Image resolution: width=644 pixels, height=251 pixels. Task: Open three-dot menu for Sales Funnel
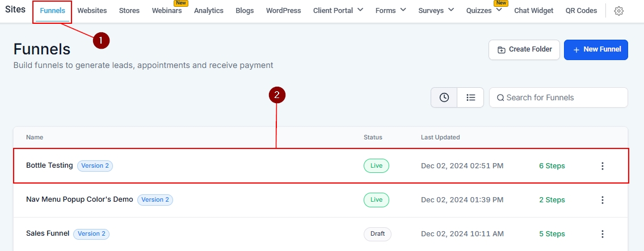[x=603, y=234]
